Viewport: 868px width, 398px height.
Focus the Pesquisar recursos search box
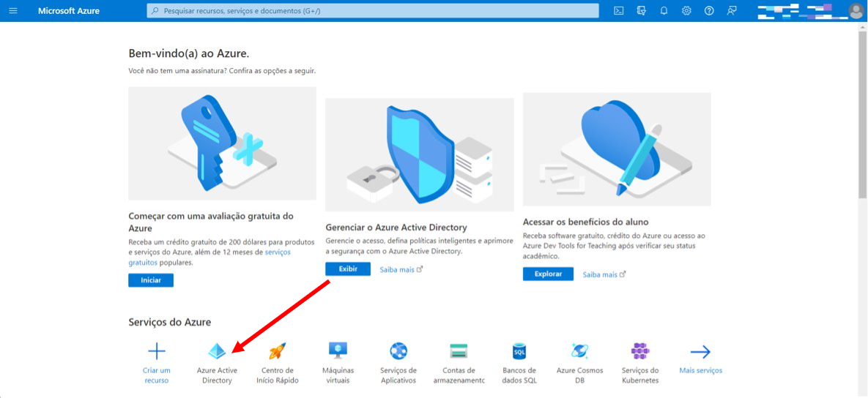(373, 10)
